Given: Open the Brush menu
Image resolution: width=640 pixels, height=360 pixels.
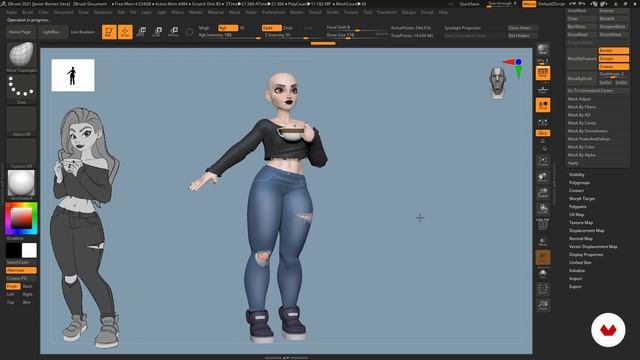Looking at the screenshot, I should pos(28,12).
